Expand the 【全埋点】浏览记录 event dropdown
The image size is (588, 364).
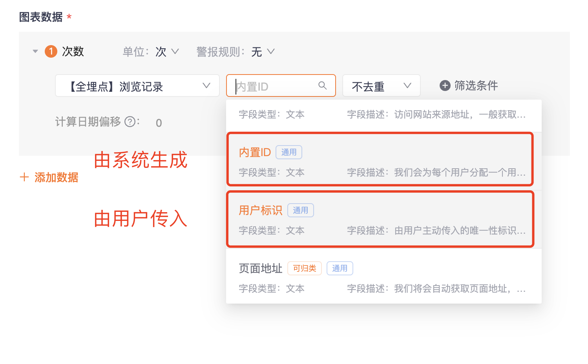[137, 86]
